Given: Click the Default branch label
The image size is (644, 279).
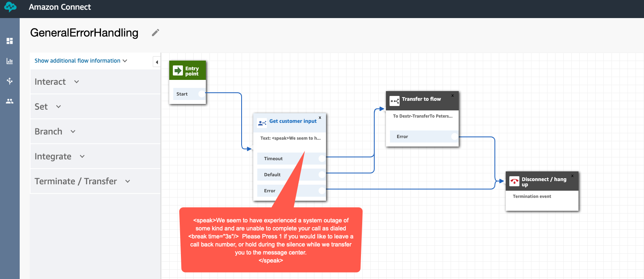Looking at the screenshot, I should click(272, 175).
